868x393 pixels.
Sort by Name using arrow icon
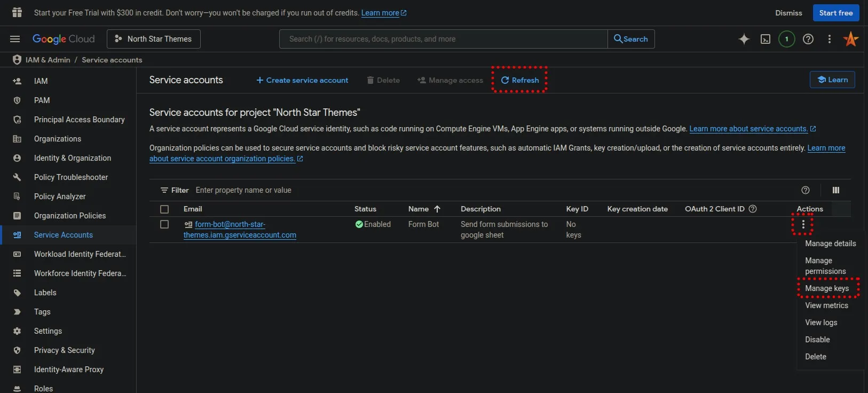(x=437, y=209)
